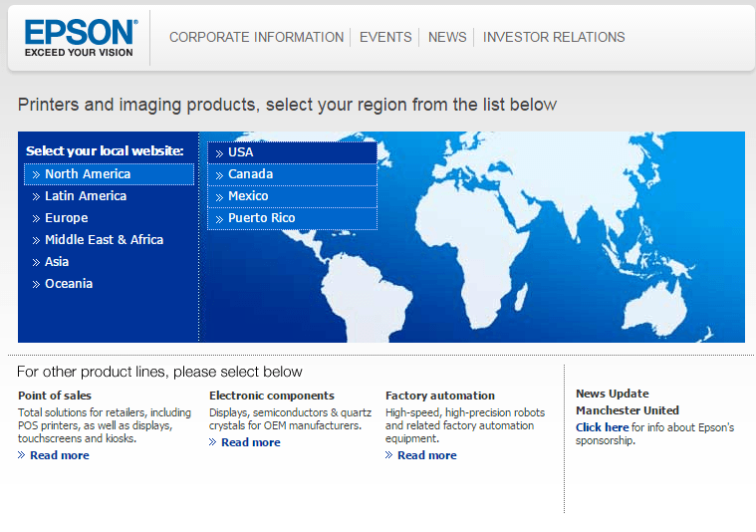This screenshot has width=756, height=532.
Task: Click the 'Select your local website:' label
Action: (x=105, y=151)
